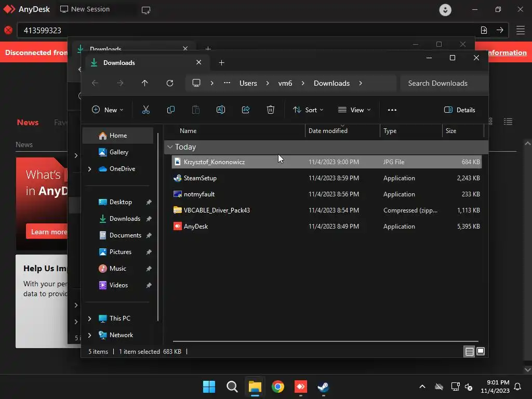The image size is (532, 399).
Task: Expand the This PC tree node
Action: pyautogui.click(x=89, y=318)
